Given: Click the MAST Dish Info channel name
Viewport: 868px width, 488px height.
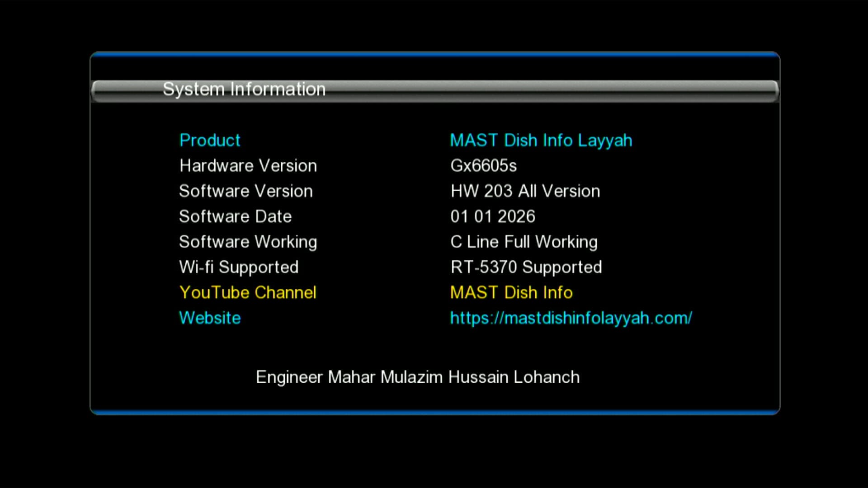Looking at the screenshot, I should [x=511, y=292].
